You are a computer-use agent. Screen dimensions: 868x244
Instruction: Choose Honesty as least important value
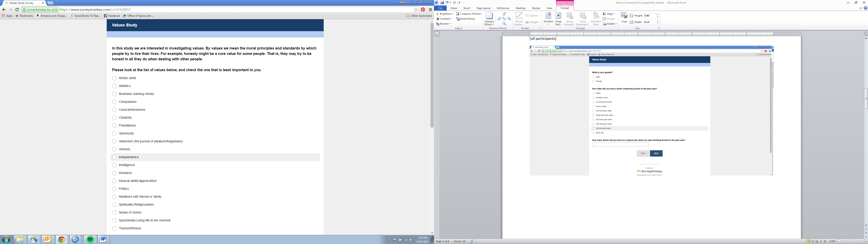[114, 149]
